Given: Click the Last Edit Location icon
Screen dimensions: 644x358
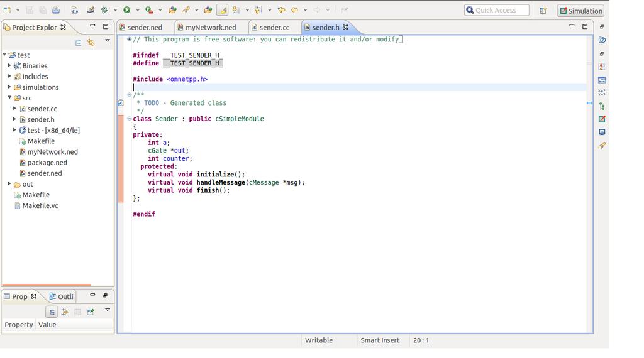Looking at the screenshot, I should pyautogui.click(x=281, y=10).
